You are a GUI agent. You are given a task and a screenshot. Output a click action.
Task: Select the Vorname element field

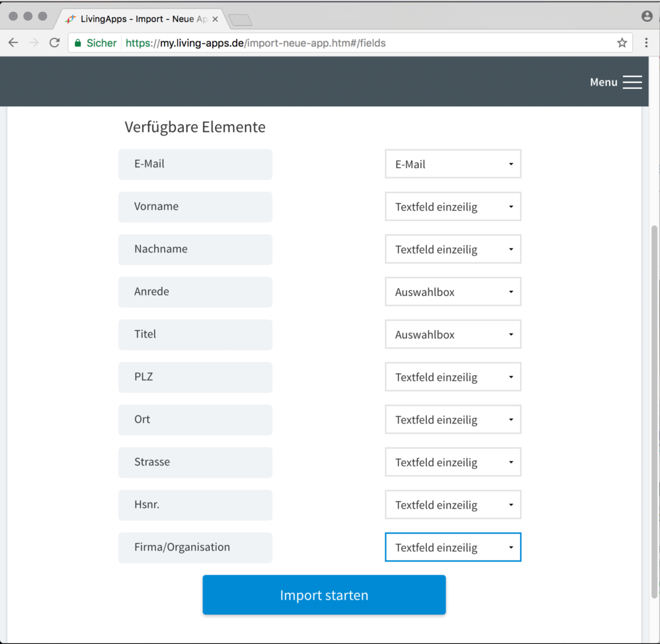pos(195,206)
